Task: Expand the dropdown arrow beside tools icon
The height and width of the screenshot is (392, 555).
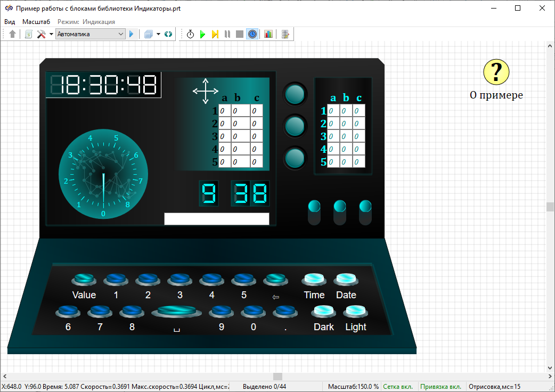Action: click(51, 34)
